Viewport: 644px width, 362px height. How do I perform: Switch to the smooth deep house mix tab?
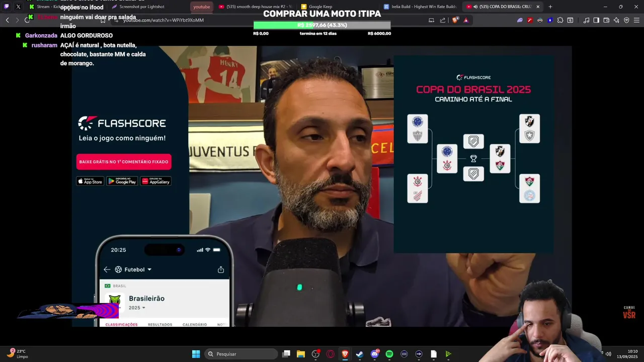(256, 7)
